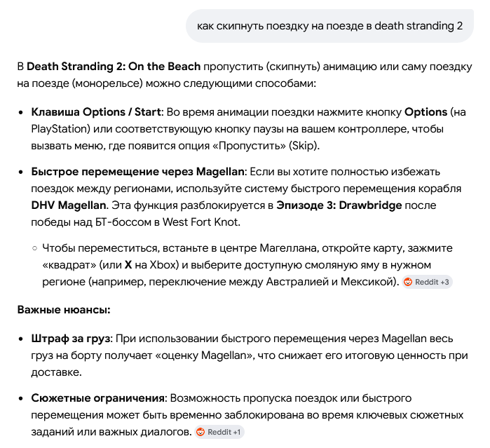This screenshot has height=448, width=490.
Task: Open the "Reddit +3" sources chip
Action: [427, 282]
